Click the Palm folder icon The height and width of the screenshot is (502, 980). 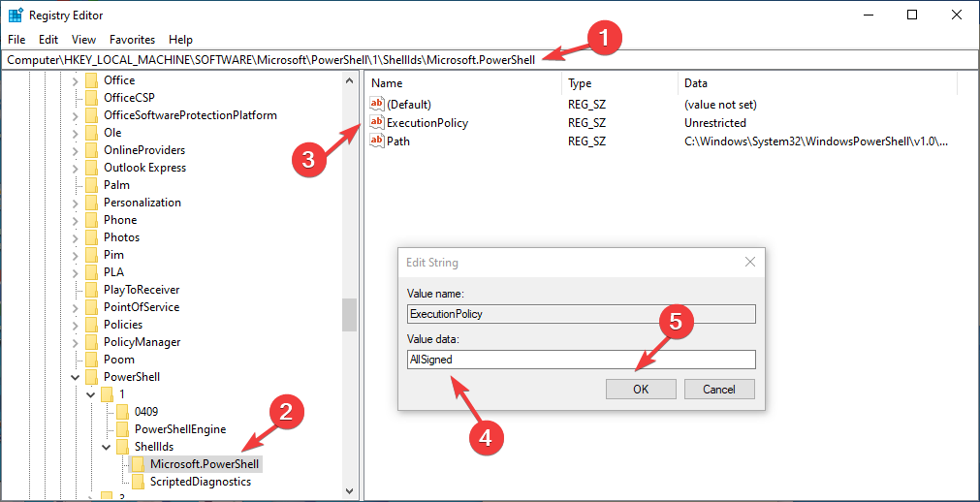92,186
